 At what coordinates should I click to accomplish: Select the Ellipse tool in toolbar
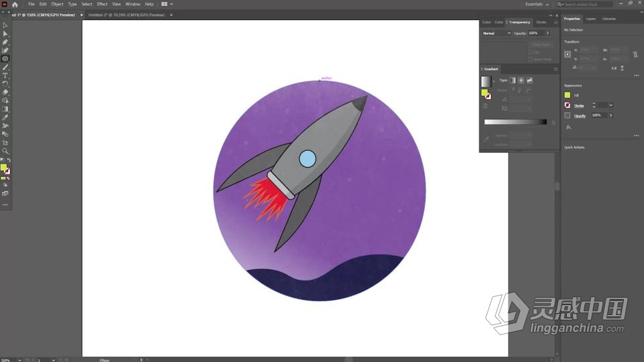(x=5, y=59)
